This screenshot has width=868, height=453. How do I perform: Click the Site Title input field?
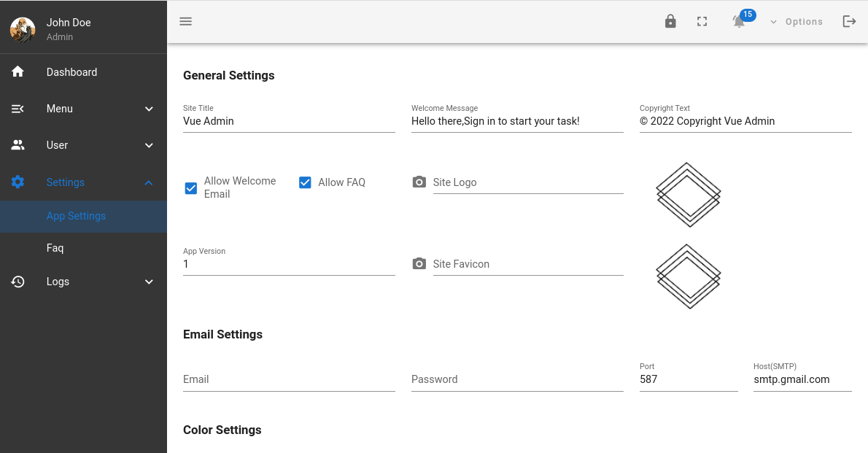tap(289, 121)
